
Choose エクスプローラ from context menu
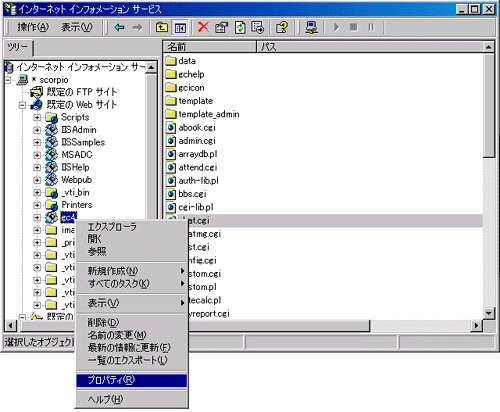coord(112,227)
